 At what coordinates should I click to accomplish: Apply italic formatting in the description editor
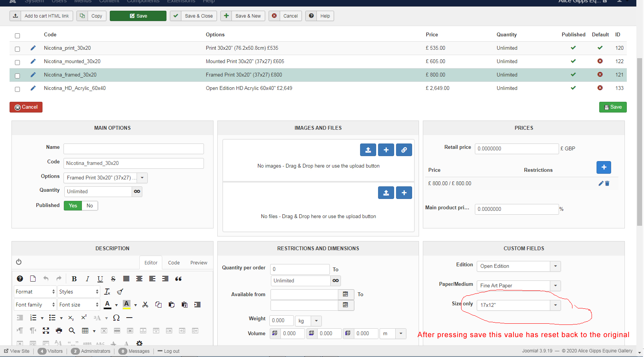[87, 279]
